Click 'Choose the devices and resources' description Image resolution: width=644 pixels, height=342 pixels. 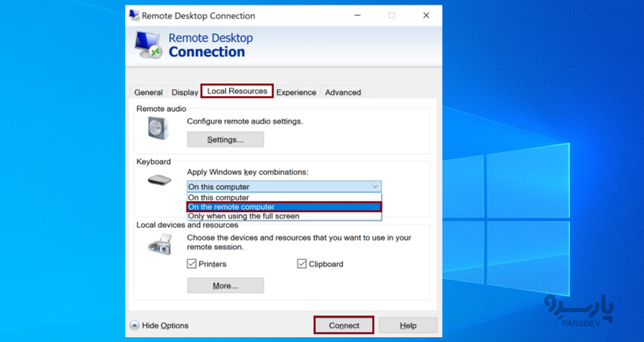(299, 242)
